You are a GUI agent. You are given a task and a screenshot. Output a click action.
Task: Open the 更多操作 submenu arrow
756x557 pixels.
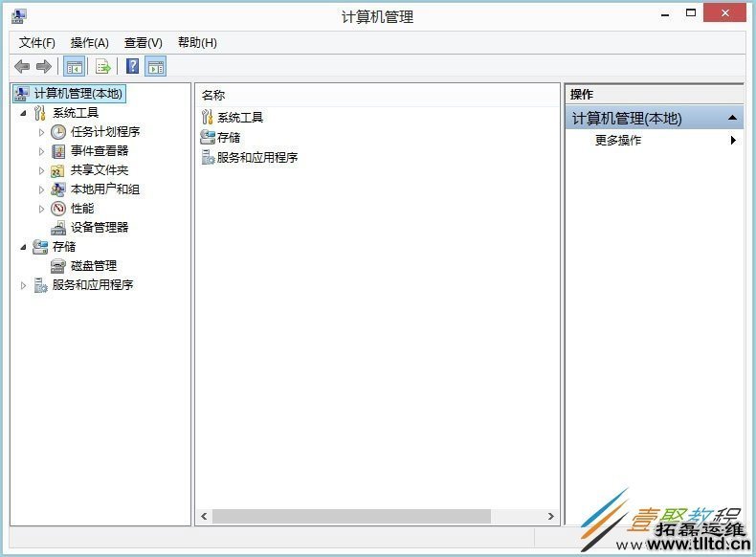(733, 141)
